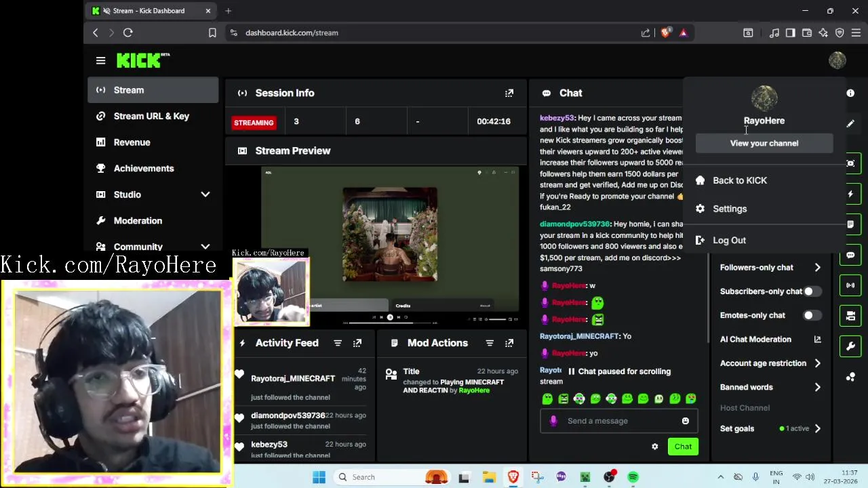Viewport: 868px width, 488px height.
Task: Click the chat bubble icon on right rail
Action: tap(850, 255)
